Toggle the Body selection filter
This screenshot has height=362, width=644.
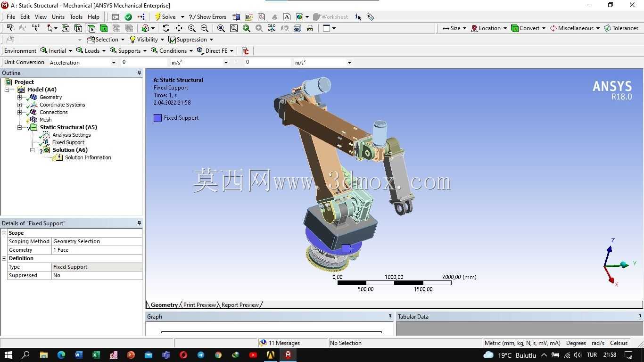coord(104,28)
